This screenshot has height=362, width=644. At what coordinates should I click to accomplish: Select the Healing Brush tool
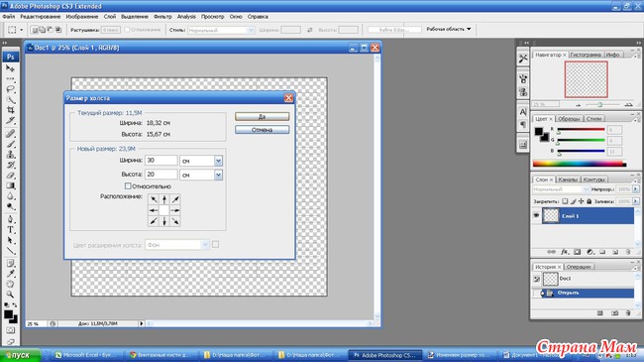pyautogui.click(x=10, y=134)
